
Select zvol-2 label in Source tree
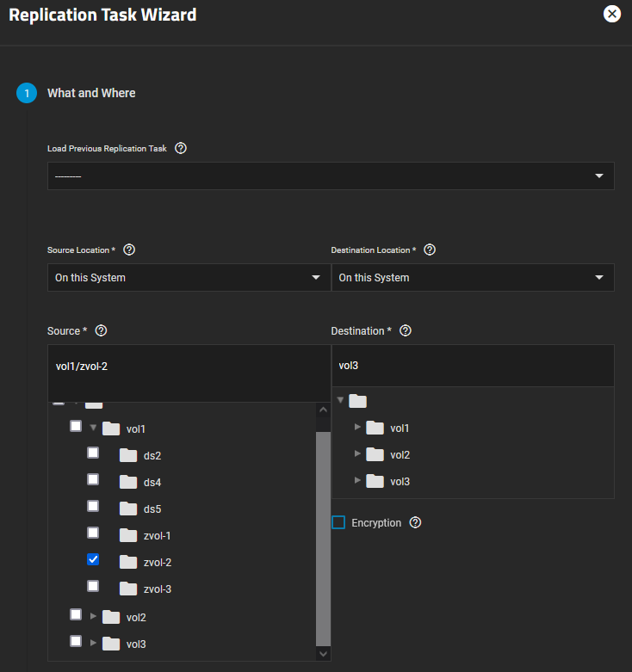[x=158, y=562]
